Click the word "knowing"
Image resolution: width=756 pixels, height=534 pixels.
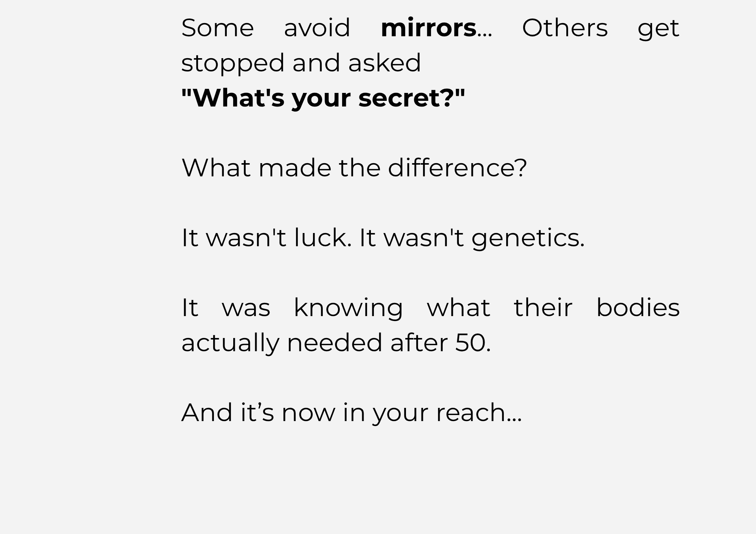point(348,308)
